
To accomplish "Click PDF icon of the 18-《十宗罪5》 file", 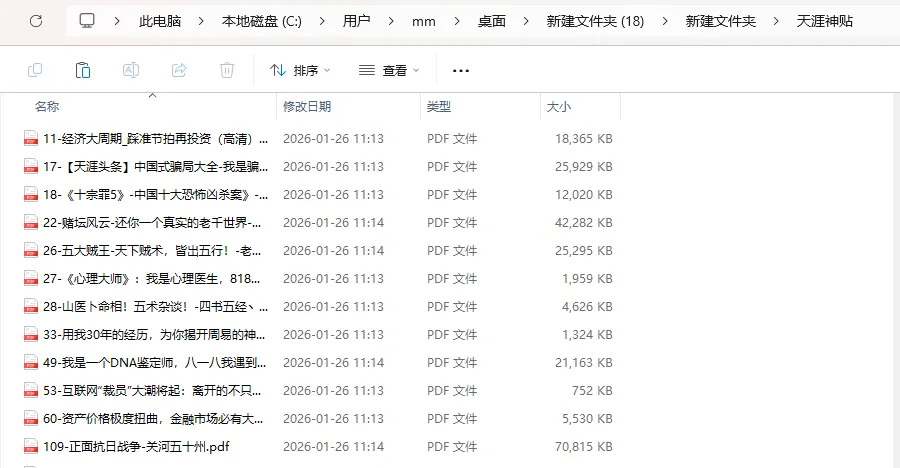I will (x=30, y=195).
